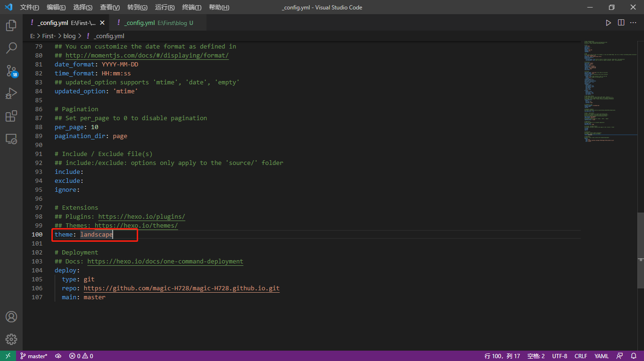Click the feedback icon in status bar
This screenshot has height=361, width=644.
[x=619, y=356]
